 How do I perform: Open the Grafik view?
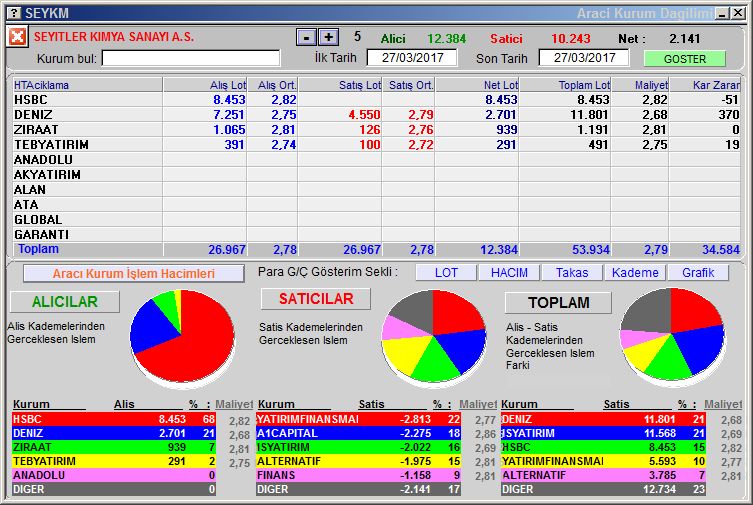698,273
